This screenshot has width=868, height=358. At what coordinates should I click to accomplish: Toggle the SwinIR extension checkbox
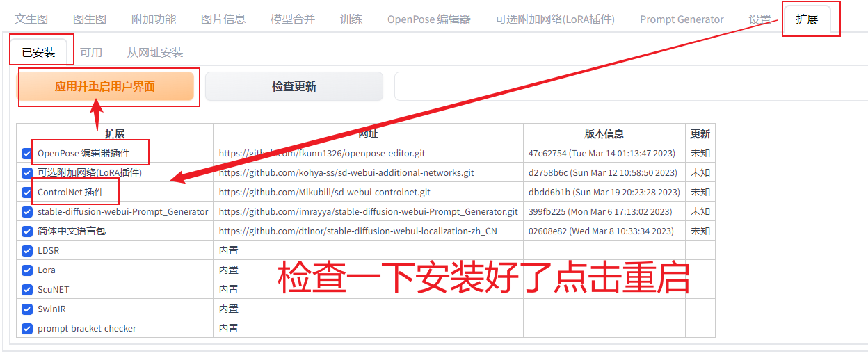point(27,309)
